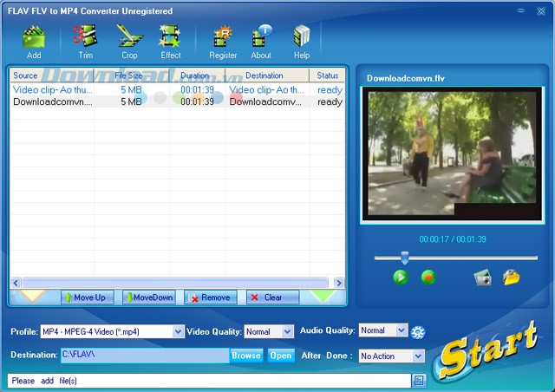
Task: Sort by the Status column header
Action: tap(328, 75)
